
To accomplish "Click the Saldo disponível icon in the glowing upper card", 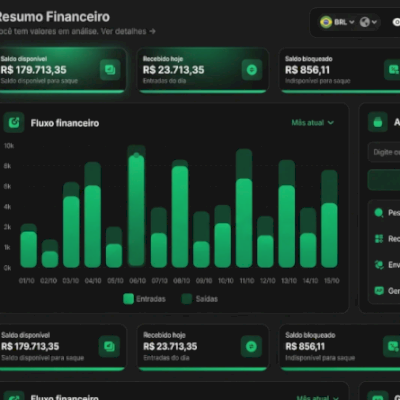I will [x=110, y=70].
